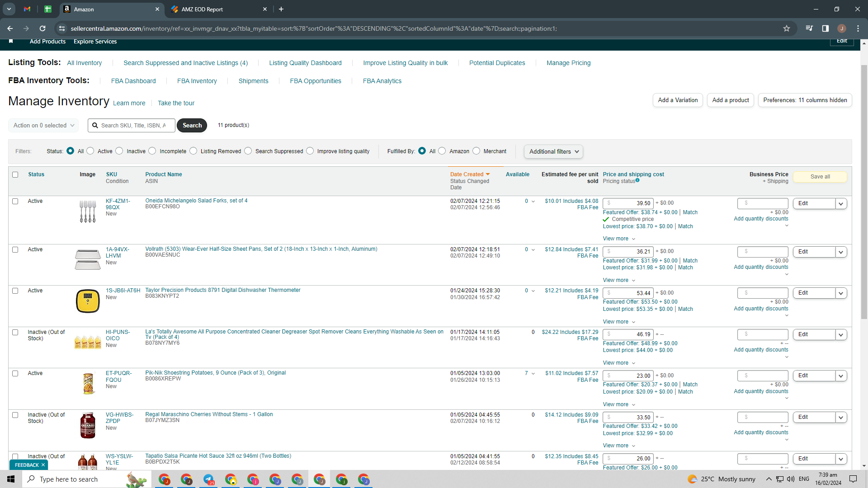Open the Chrome profile avatar
The image size is (868, 488).
pyautogui.click(x=842, y=28)
